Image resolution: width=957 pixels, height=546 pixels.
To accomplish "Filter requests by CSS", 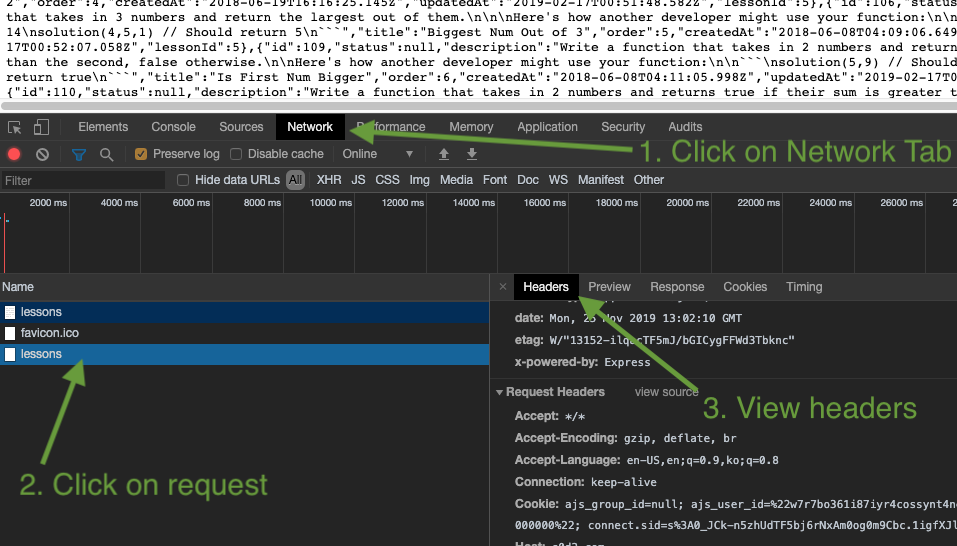I will pos(387,180).
